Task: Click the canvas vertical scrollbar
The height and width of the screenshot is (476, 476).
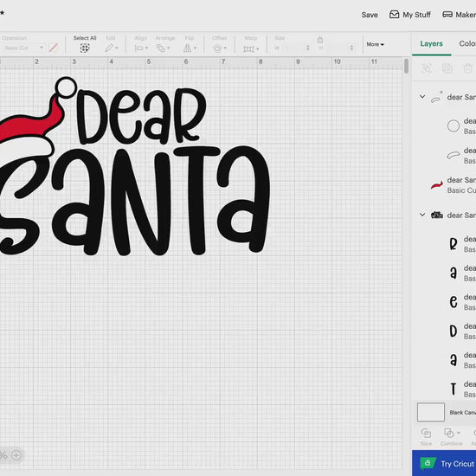Action: click(406, 66)
